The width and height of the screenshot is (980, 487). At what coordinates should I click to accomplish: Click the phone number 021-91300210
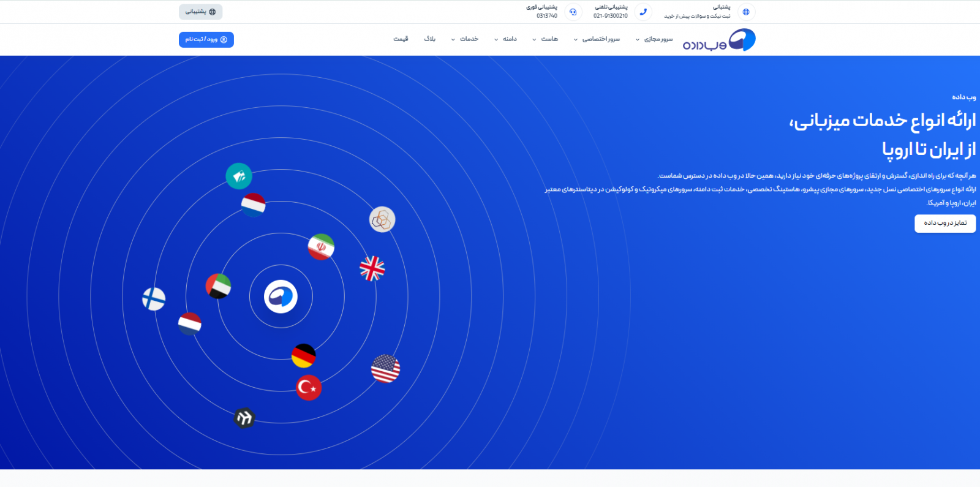click(611, 16)
